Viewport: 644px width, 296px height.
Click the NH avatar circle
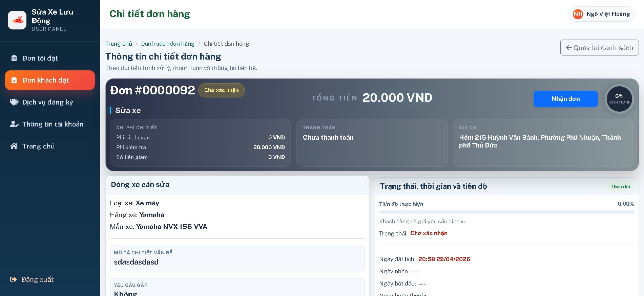click(x=578, y=14)
